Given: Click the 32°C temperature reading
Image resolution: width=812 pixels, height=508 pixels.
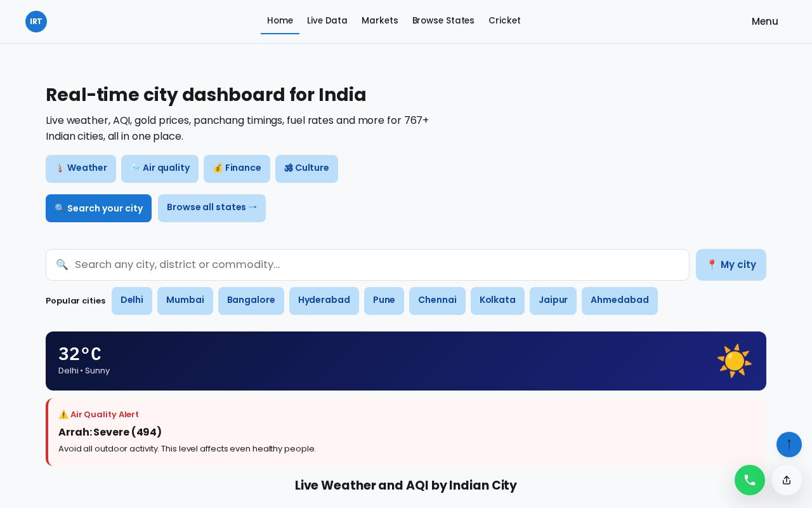Looking at the screenshot, I should (80, 354).
